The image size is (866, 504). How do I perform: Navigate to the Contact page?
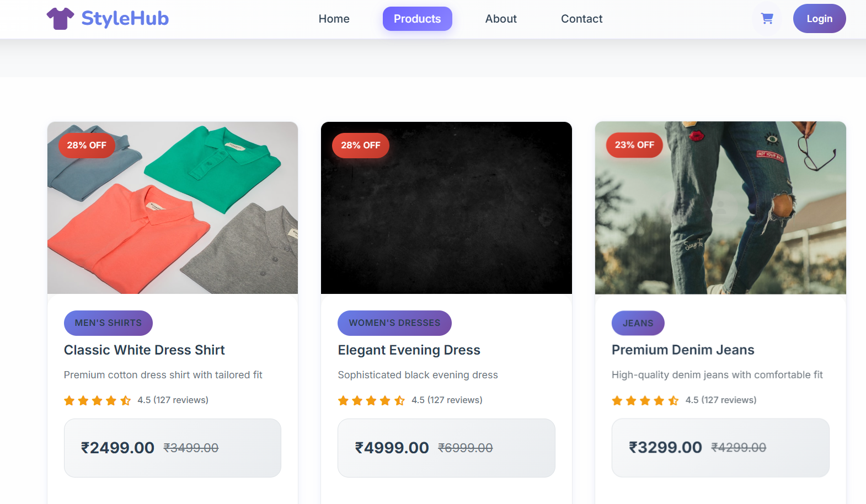pos(581,19)
